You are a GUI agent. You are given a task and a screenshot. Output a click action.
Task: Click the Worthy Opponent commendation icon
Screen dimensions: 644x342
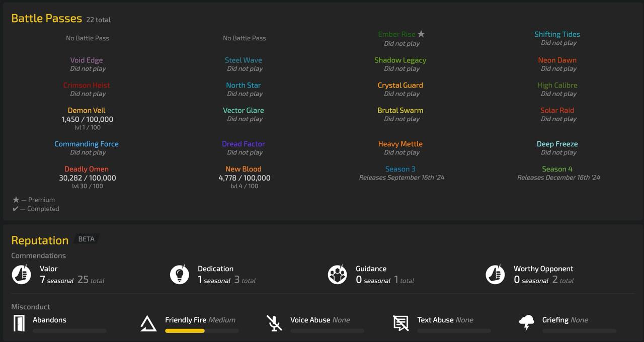coord(495,275)
